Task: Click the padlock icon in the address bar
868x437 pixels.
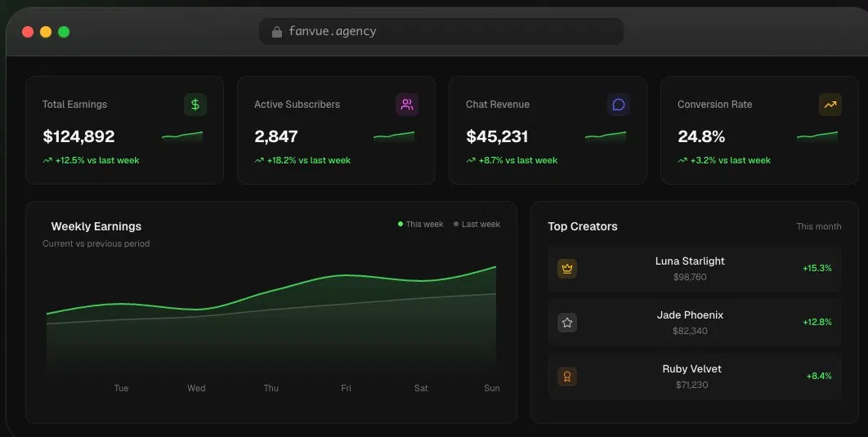Action: click(x=277, y=32)
